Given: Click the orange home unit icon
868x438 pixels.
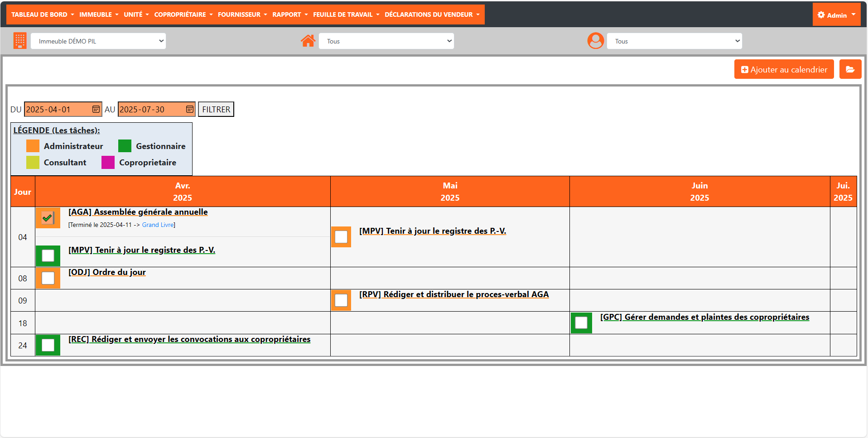Looking at the screenshot, I should coord(308,41).
